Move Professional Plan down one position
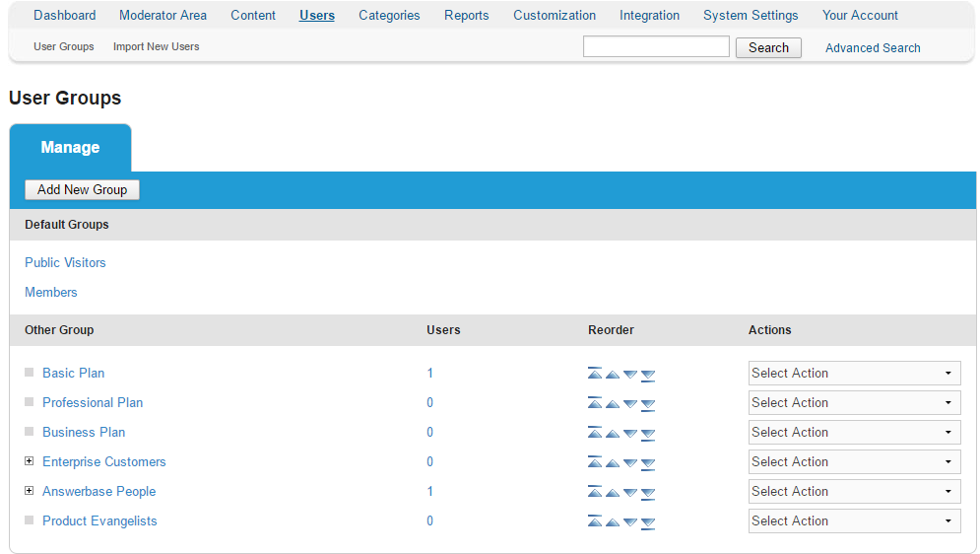Image resolution: width=980 pixels, height=554 pixels. tap(630, 403)
